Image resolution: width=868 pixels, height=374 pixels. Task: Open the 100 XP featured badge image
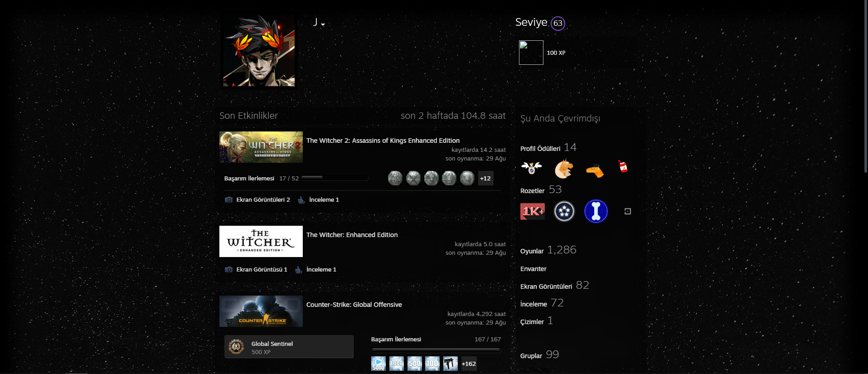pyautogui.click(x=531, y=53)
